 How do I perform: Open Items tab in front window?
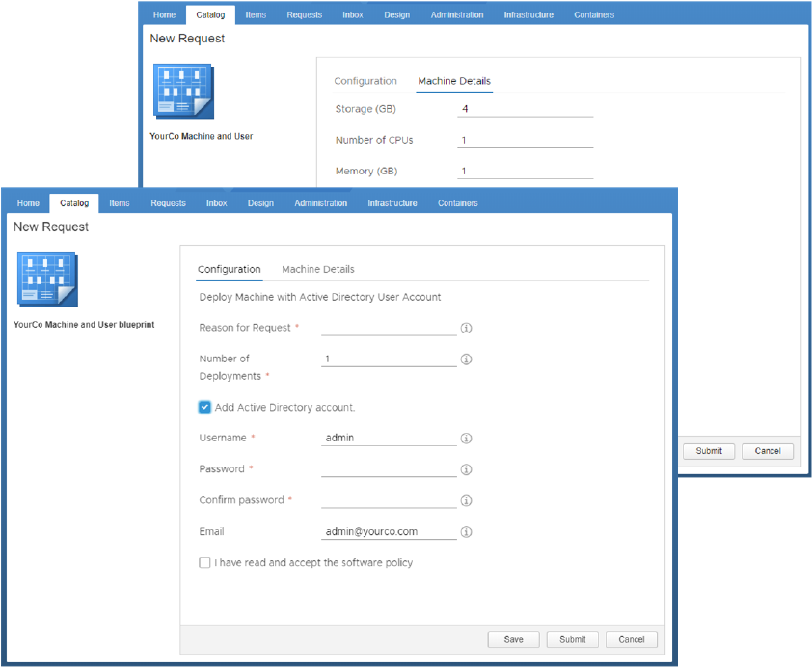tap(120, 203)
